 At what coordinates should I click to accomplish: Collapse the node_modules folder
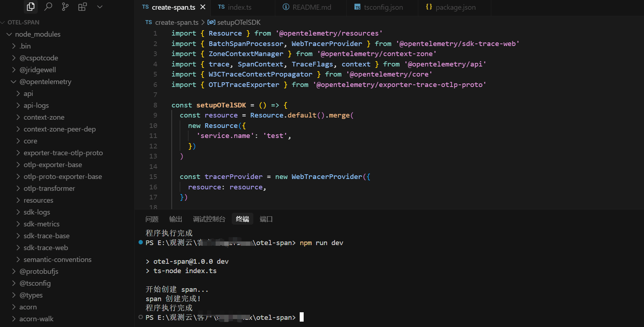click(9, 34)
